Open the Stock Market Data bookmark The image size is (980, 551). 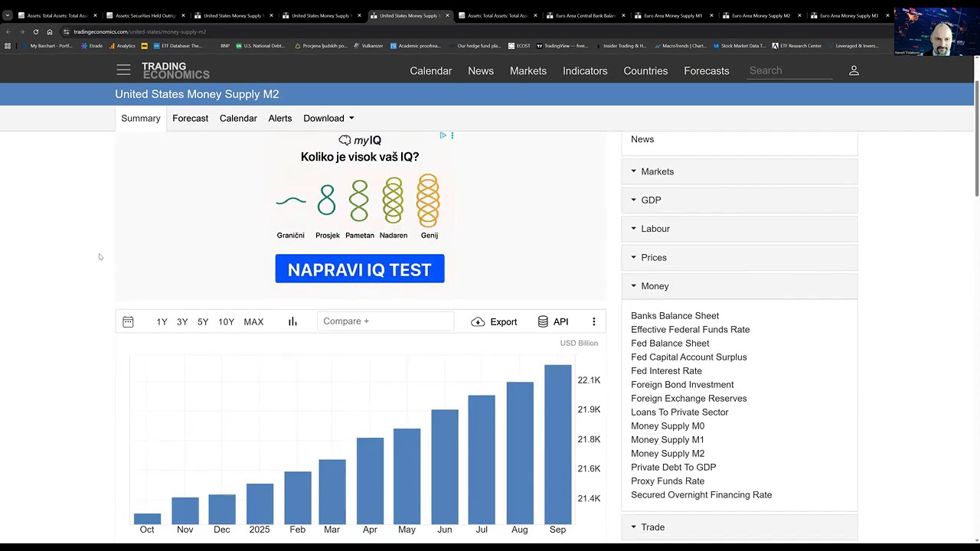click(x=740, y=46)
